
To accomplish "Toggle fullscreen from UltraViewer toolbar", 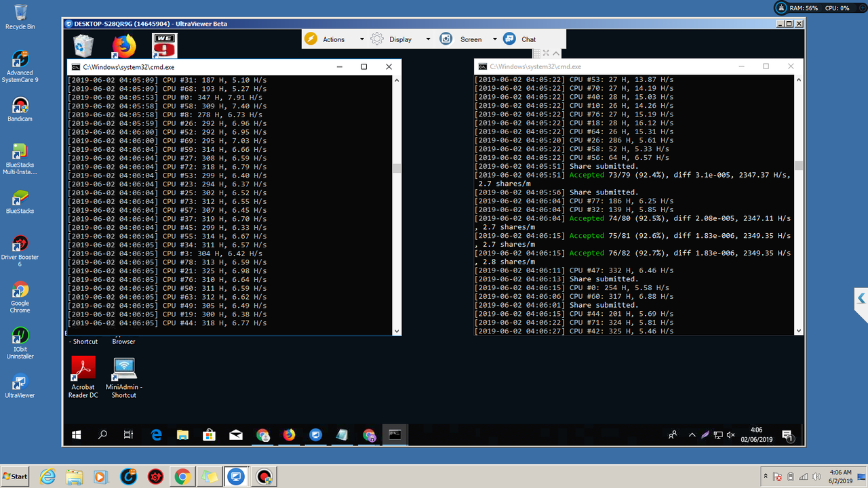I will click(545, 54).
